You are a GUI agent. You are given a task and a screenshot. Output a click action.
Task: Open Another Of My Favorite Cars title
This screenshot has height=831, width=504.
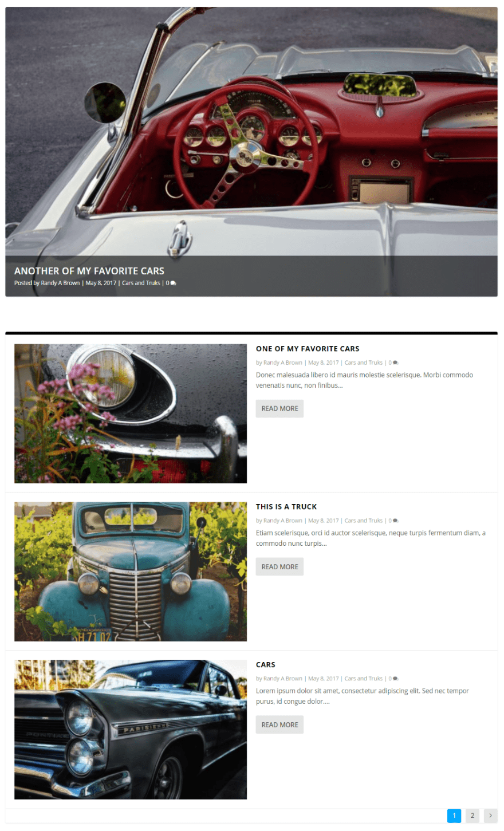(89, 271)
